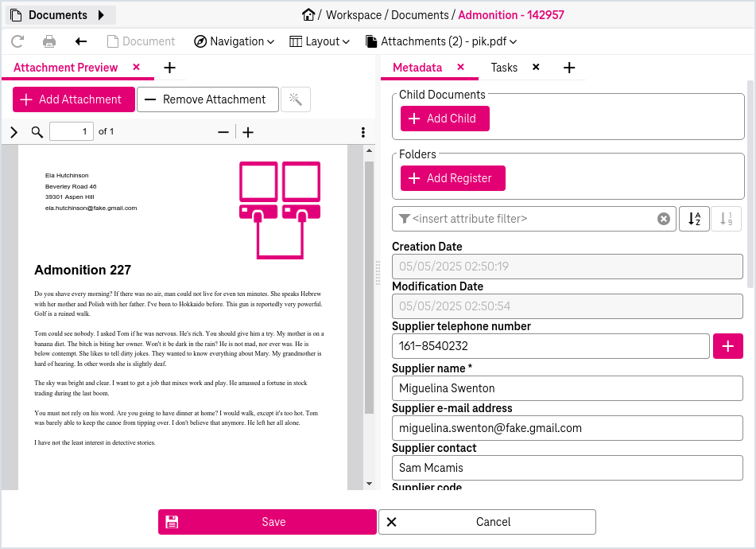The width and height of the screenshot is (756, 549).
Task: Sort attributes alphabetically A-Z
Action: (694, 219)
